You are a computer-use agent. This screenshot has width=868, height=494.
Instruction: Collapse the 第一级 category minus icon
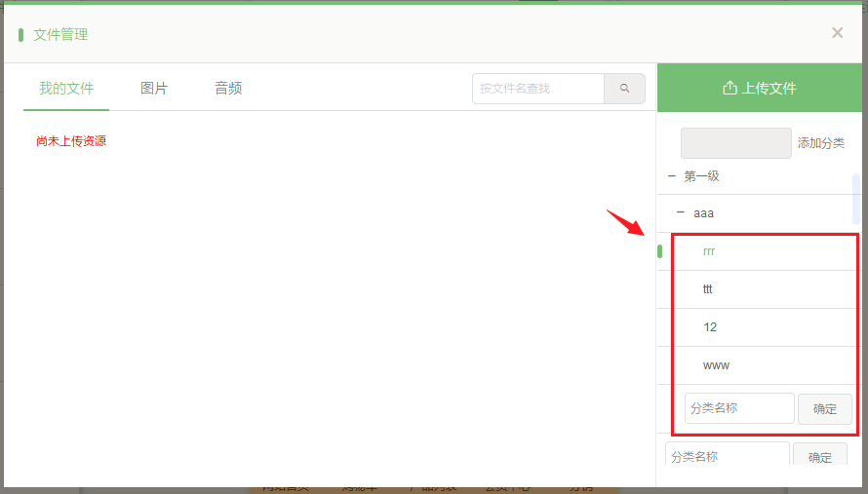672,176
